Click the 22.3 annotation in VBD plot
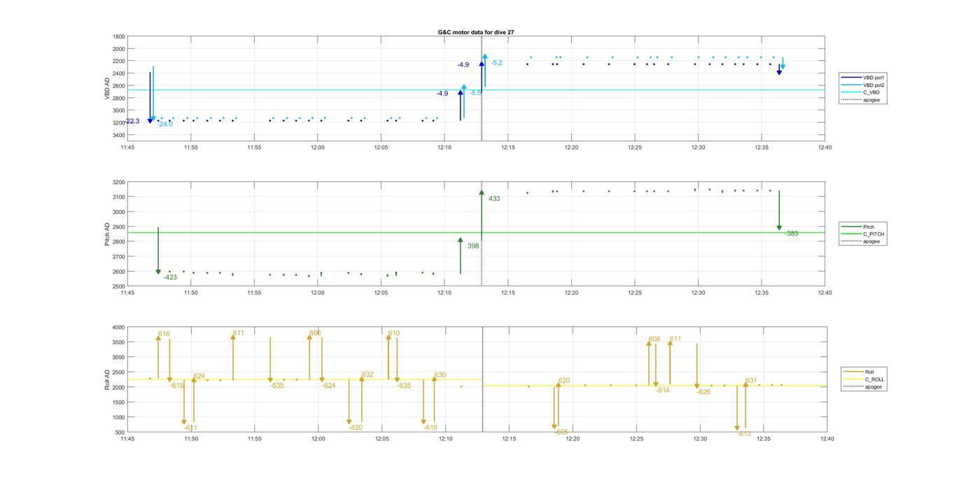 tap(132, 121)
